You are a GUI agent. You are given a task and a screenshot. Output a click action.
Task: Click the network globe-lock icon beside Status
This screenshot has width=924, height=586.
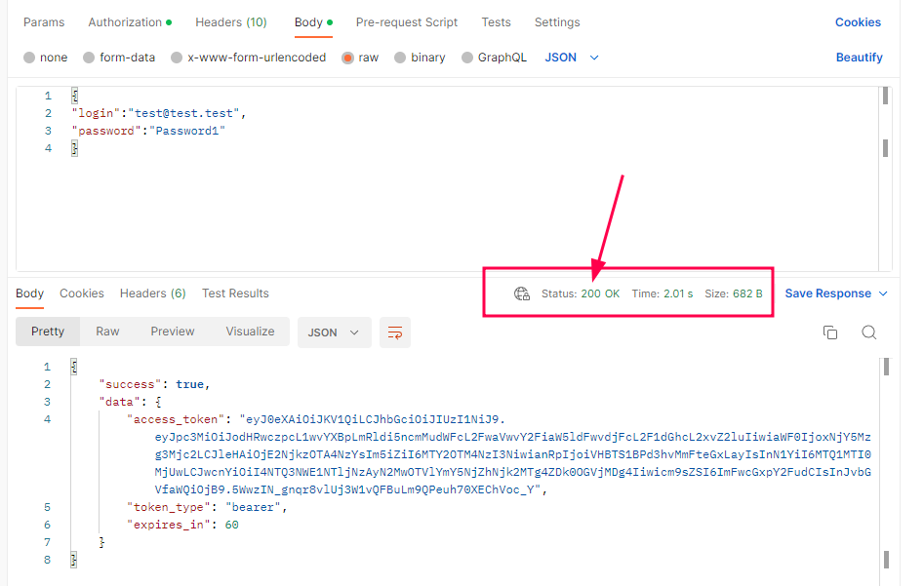click(x=521, y=293)
